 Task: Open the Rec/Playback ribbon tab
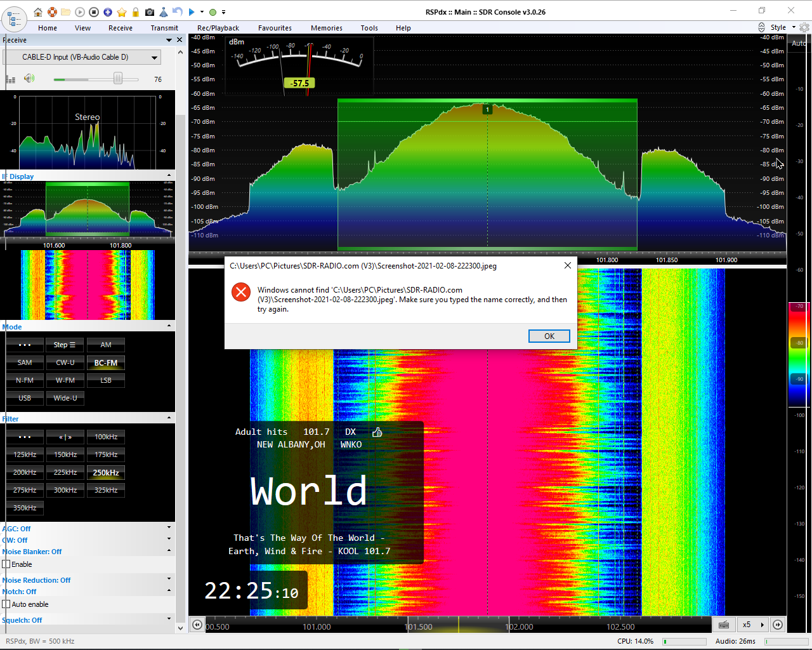[x=218, y=28]
